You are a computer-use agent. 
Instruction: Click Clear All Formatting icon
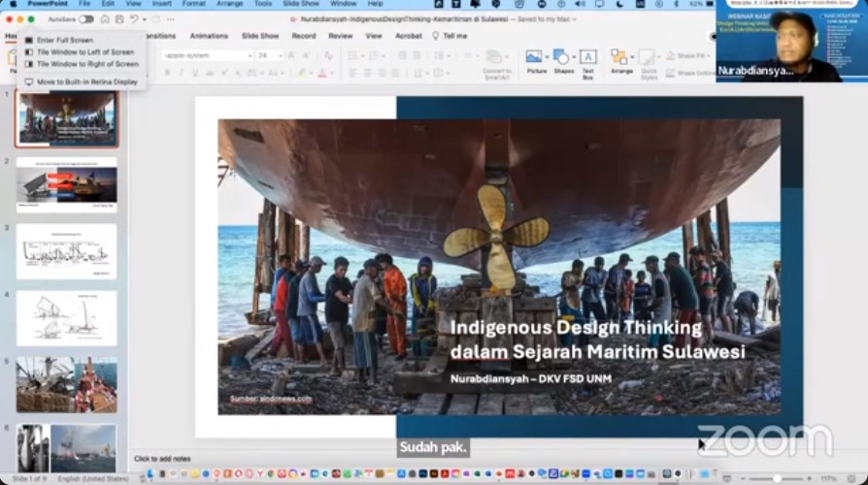[328, 55]
